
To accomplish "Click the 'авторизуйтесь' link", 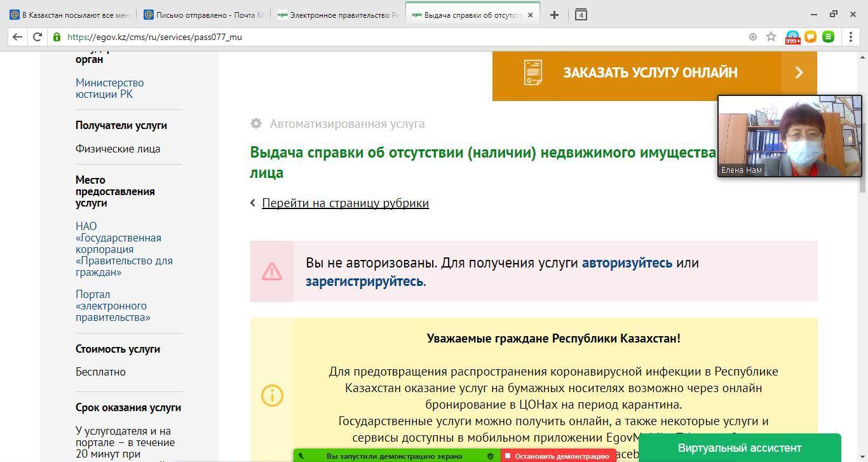I will point(627,263).
